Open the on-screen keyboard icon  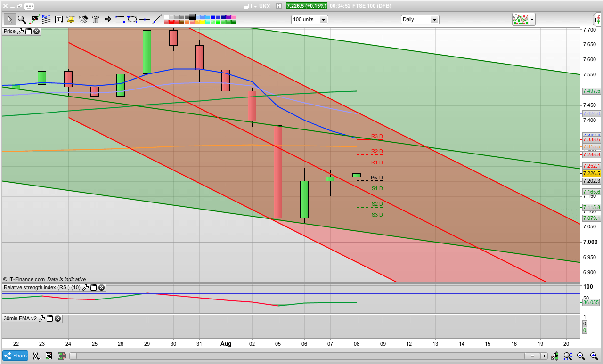pos(29,6)
